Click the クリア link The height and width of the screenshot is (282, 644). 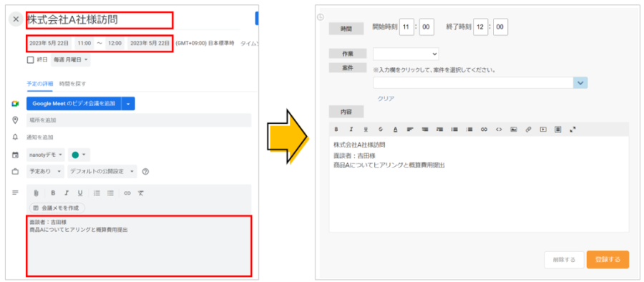point(386,98)
